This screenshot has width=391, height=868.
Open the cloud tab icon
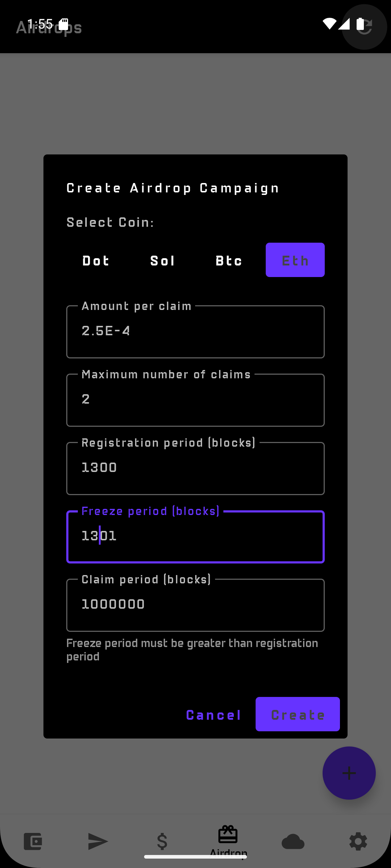pos(293,841)
